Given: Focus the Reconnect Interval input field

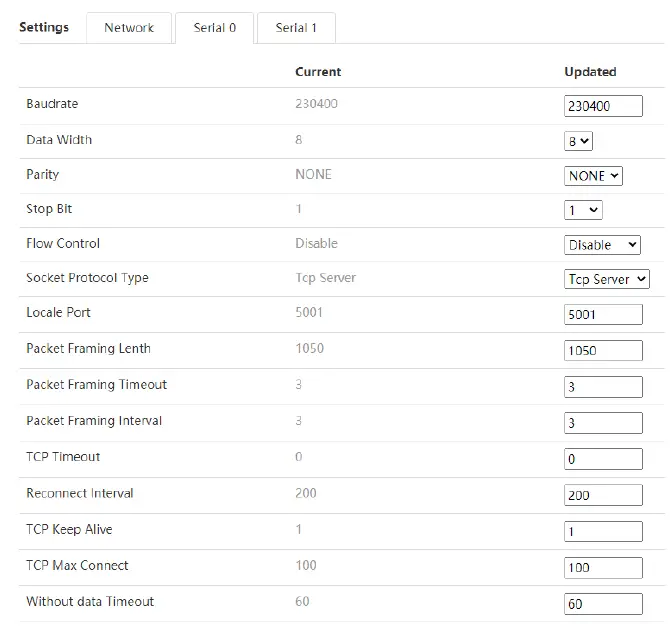Looking at the screenshot, I should (x=603, y=495).
